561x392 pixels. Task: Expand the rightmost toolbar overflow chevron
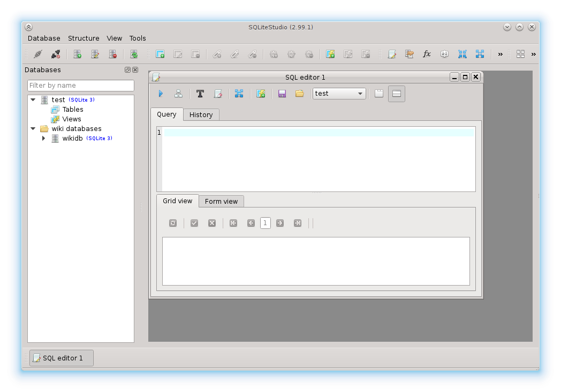[x=534, y=55]
